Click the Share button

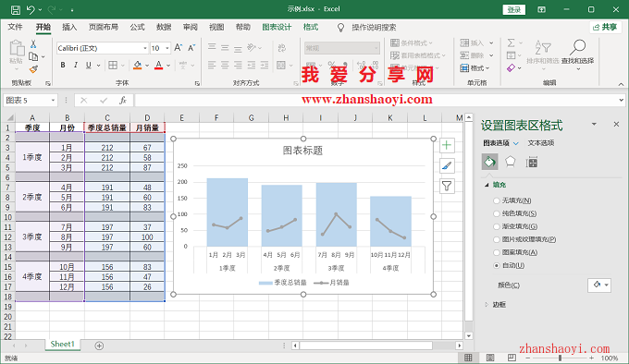[605, 27]
